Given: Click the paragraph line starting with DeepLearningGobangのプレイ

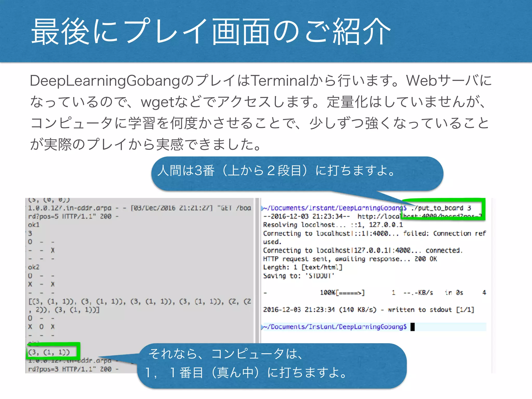Looking at the screenshot, I should [261, 80].
